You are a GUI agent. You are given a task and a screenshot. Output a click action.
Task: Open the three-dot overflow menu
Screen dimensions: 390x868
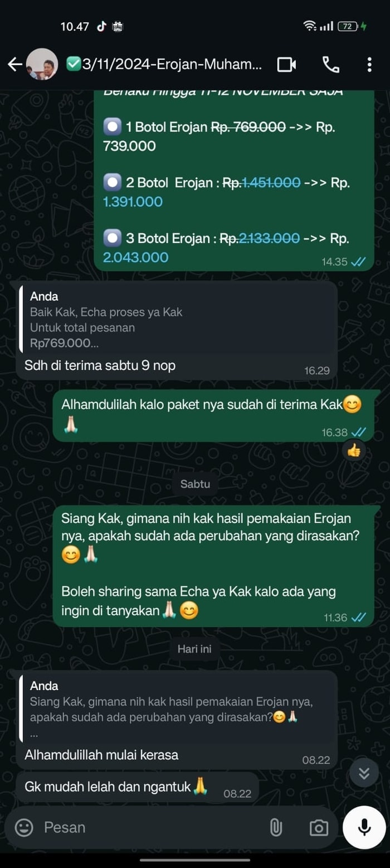369,65
